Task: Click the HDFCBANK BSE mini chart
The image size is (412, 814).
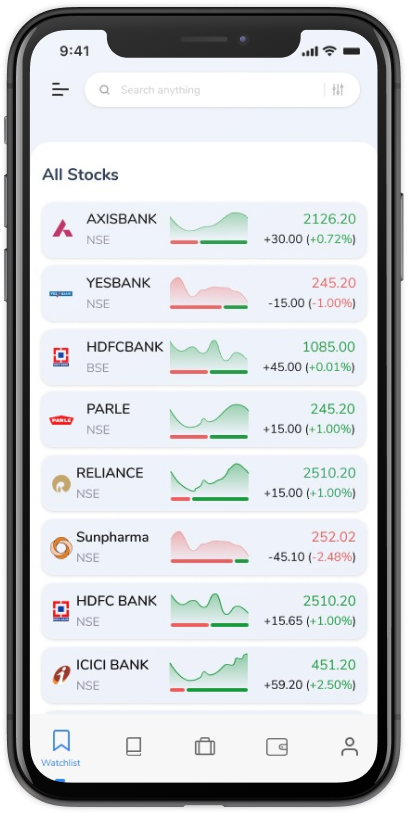Action: 209,357
